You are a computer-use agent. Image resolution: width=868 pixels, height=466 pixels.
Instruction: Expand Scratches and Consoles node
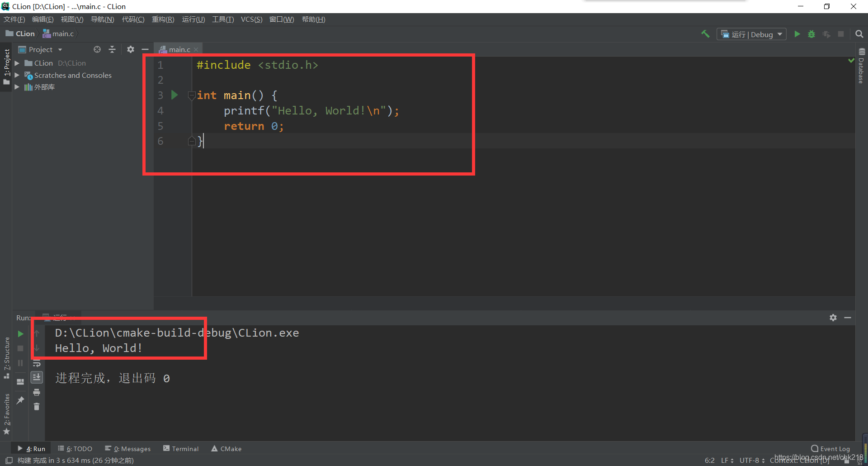(x=17, y=75)
